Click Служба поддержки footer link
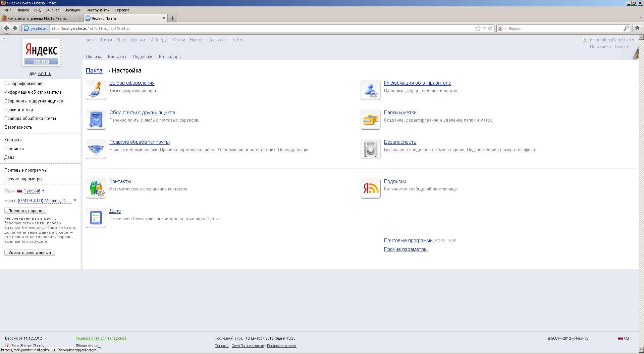This screenshot has width=644, height=354. (x=248, y=346)
